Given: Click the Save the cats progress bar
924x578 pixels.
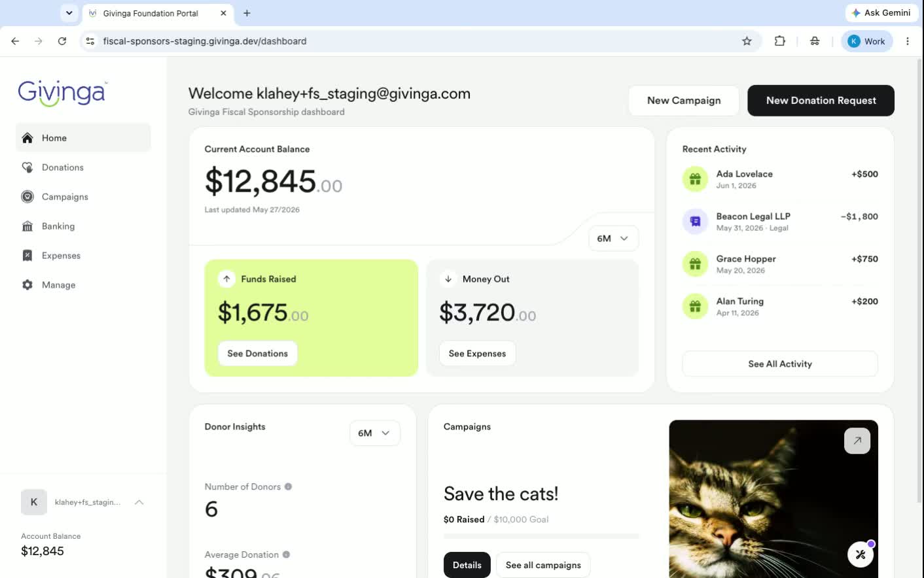Looking at the screenshot, I should (541, 536).
